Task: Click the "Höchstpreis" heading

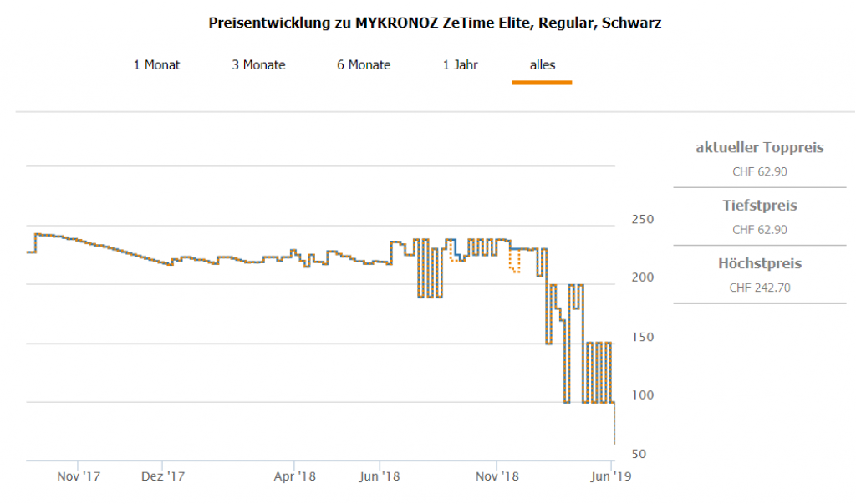Action: click(759, 264)
